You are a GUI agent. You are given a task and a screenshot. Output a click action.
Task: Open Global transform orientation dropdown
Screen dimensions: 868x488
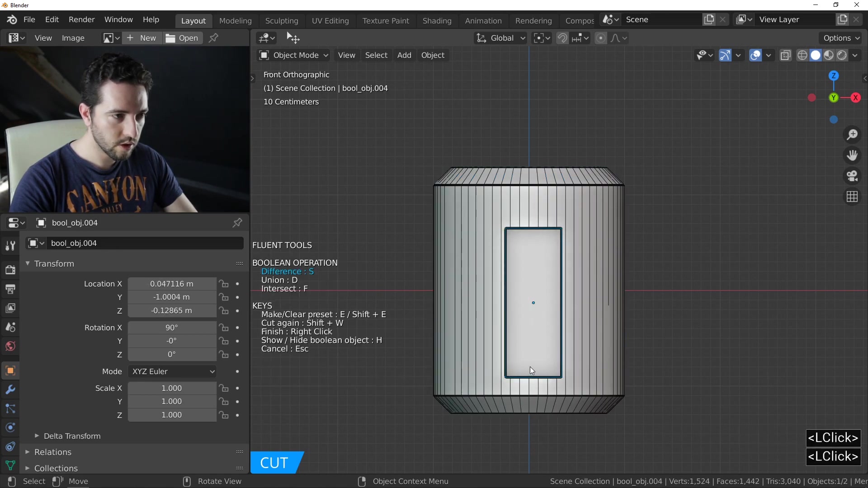click(x=501, y=38)
